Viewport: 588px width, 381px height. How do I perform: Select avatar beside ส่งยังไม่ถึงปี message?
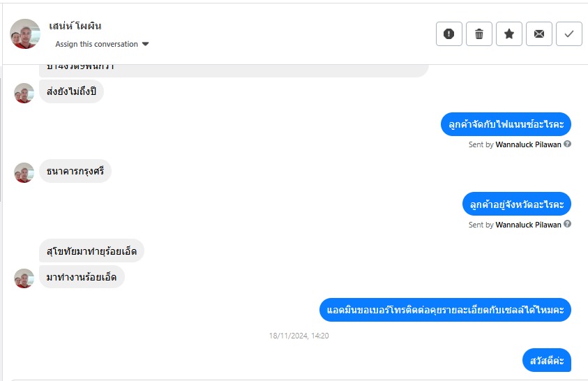(x=24, y=93)
